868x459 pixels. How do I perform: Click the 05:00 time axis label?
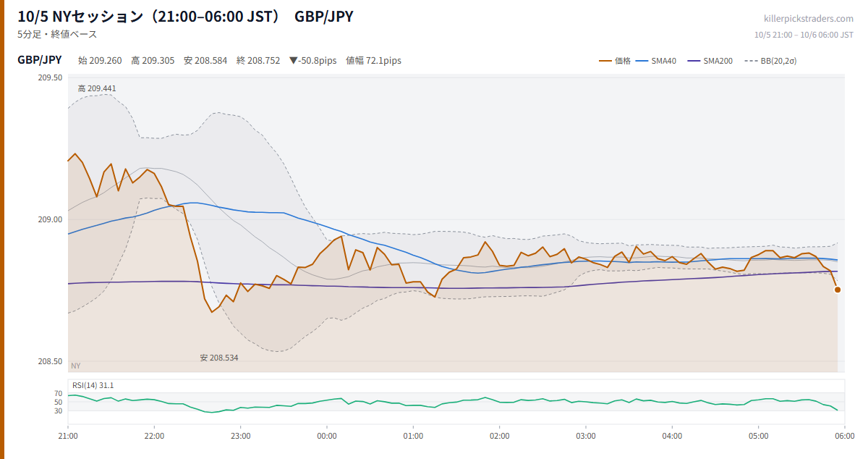[759, 436]
